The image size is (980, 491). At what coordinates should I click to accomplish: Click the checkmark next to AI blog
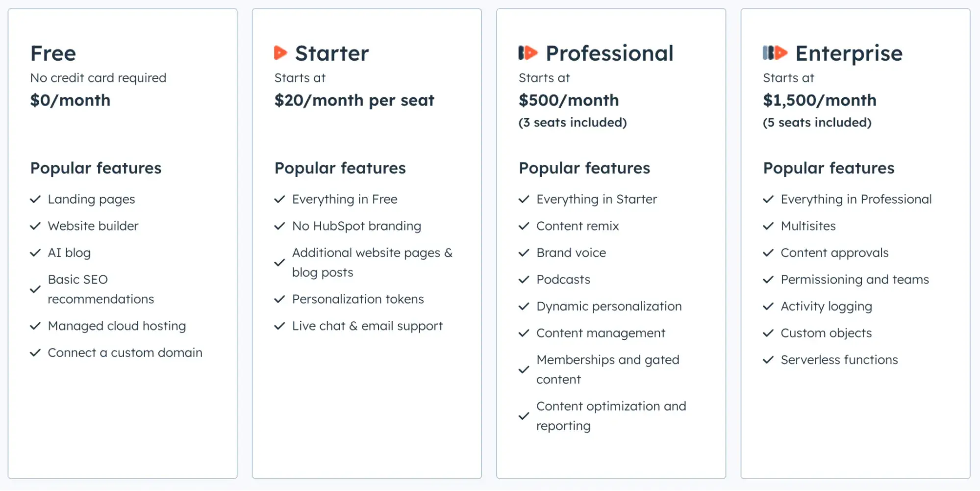click(35, 253)
